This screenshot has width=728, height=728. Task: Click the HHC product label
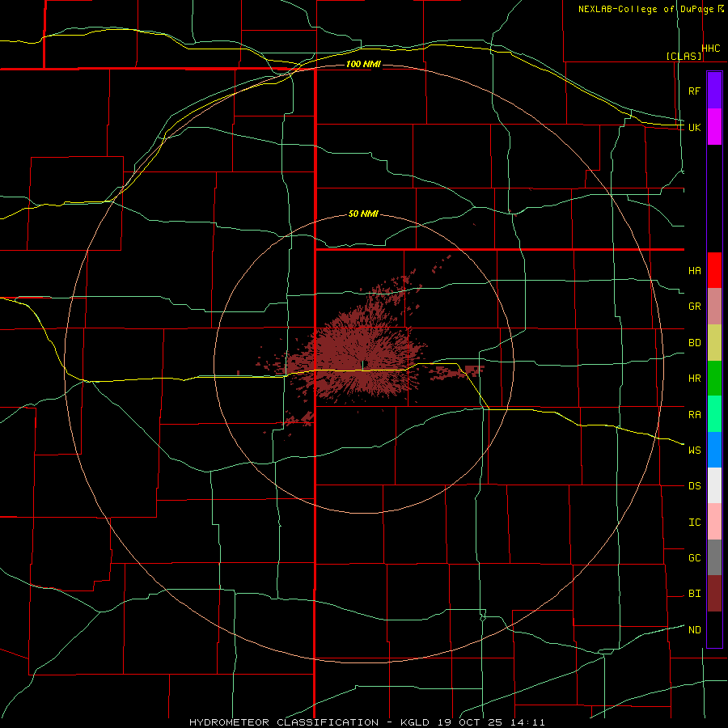tap(711, 49)
